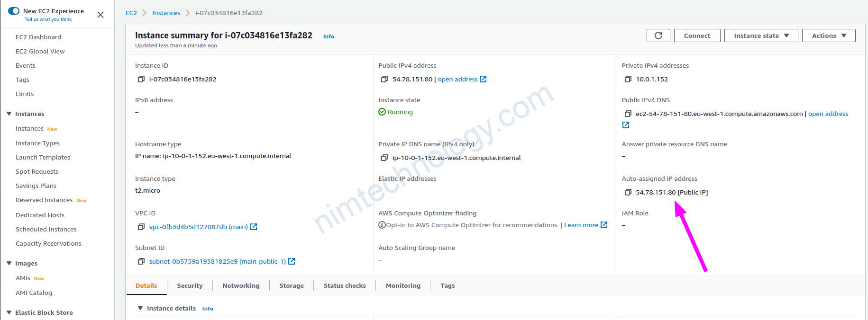Collapse the Elastic Block Store section
868x320 pixels.
[x=9, y=312]
